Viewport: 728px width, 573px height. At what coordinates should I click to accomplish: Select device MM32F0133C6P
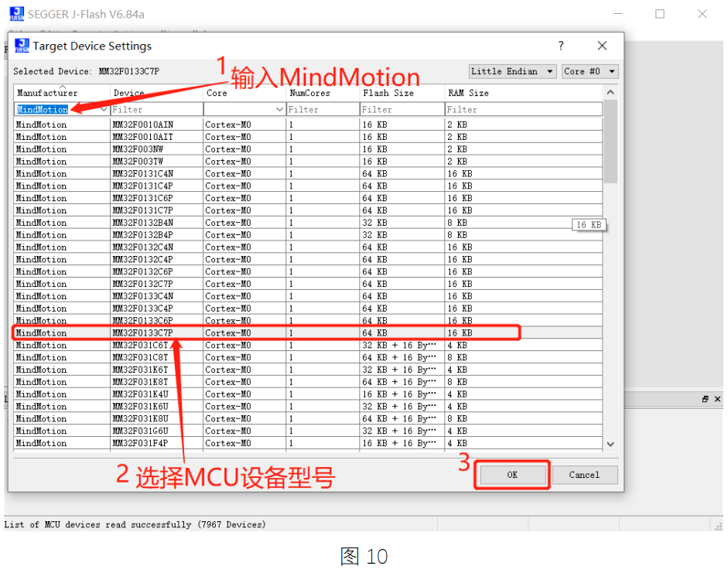coord(308,321)
